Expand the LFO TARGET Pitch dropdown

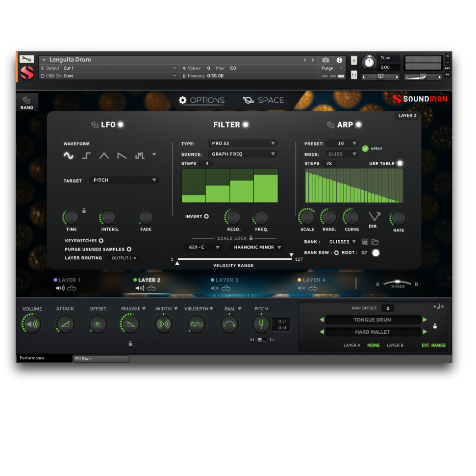click(125, 180)
